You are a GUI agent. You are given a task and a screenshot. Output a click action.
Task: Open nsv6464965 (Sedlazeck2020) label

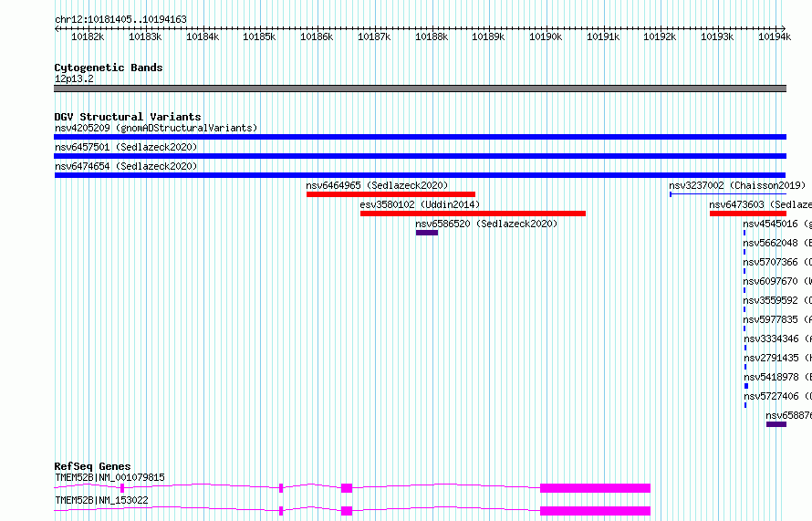pos(377,185)
